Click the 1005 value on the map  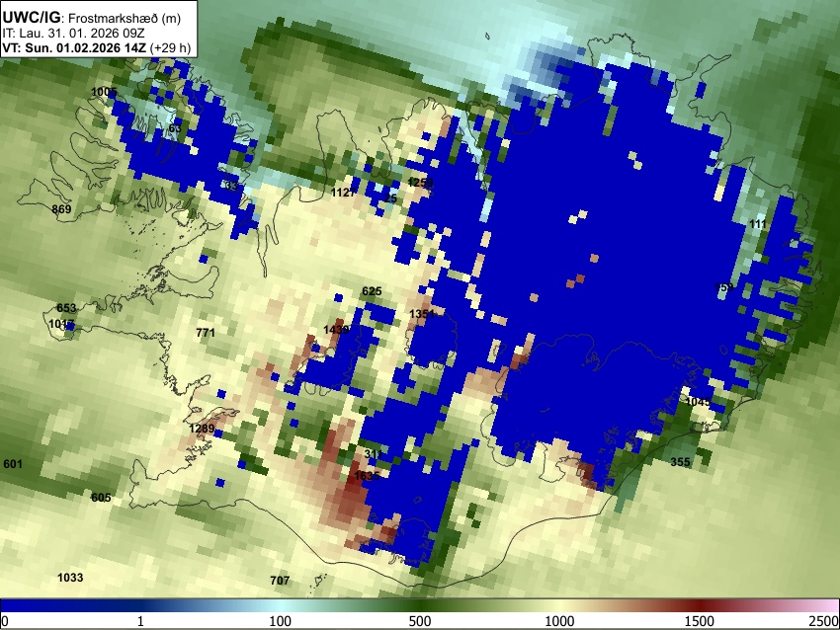pyautogui.click(x=104, y=92)
